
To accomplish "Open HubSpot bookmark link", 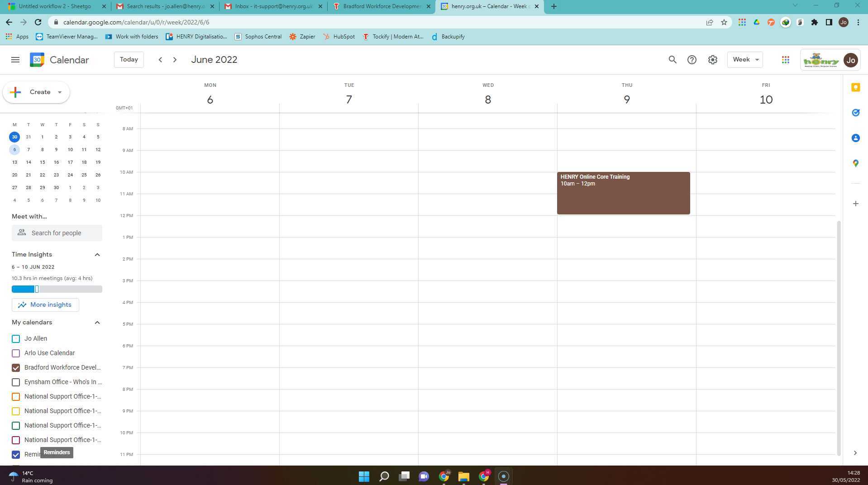I will coord(339,37).
